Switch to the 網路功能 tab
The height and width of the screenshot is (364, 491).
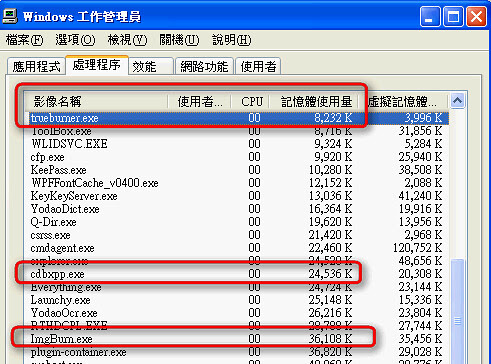coord(204,66)
